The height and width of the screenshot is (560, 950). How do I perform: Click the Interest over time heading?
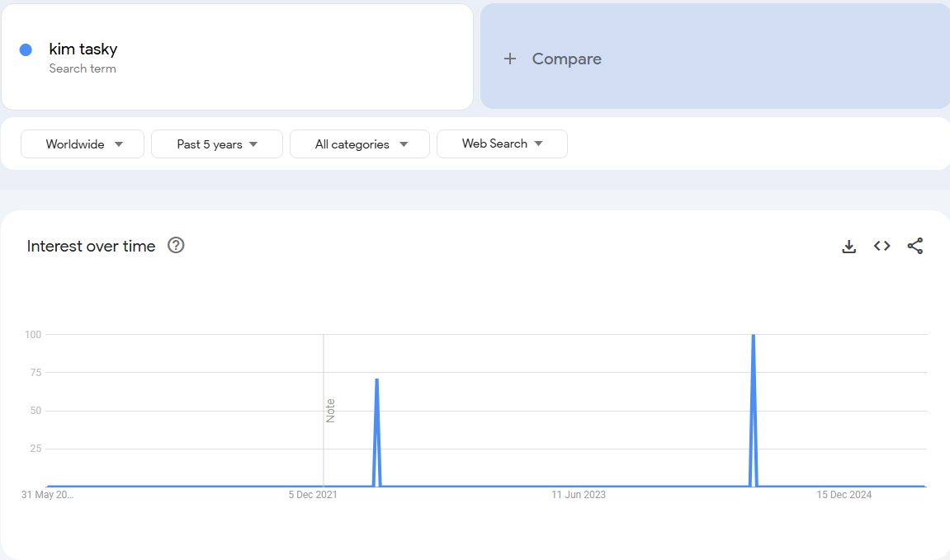pos(91,246)
